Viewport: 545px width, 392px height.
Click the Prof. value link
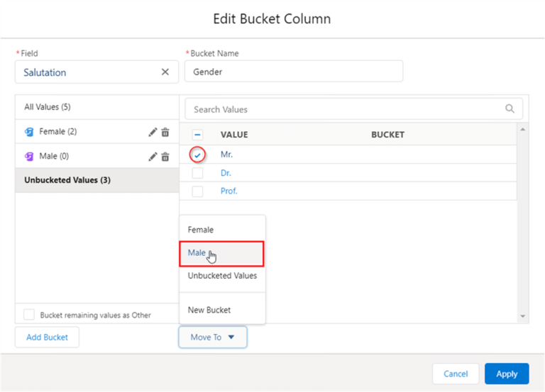pos(229,191)
